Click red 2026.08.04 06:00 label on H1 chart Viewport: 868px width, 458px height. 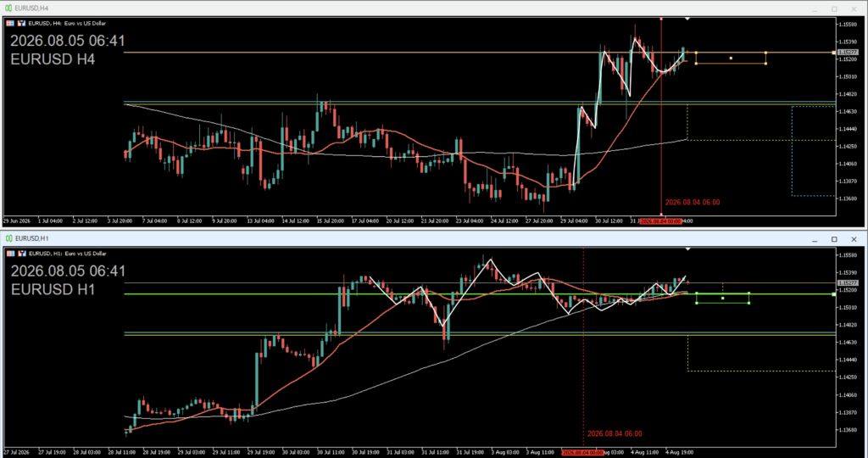click(x=615, y=433)
